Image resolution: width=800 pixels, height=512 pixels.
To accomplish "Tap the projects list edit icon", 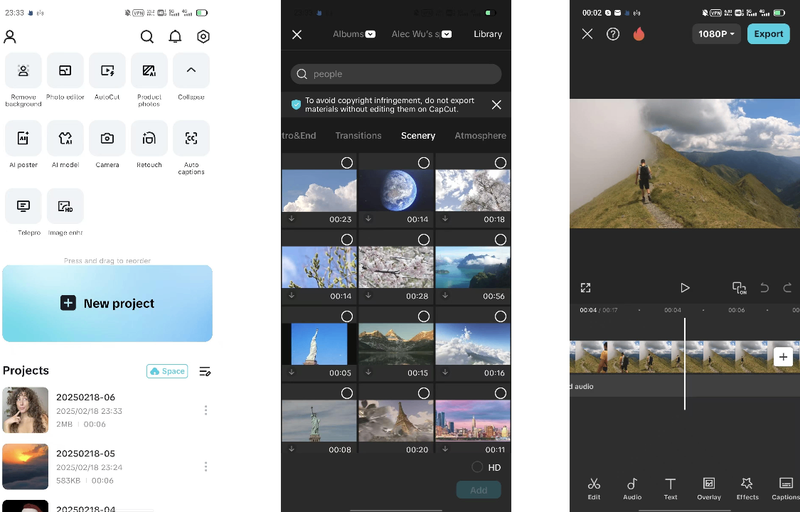I will pos(205,371).
